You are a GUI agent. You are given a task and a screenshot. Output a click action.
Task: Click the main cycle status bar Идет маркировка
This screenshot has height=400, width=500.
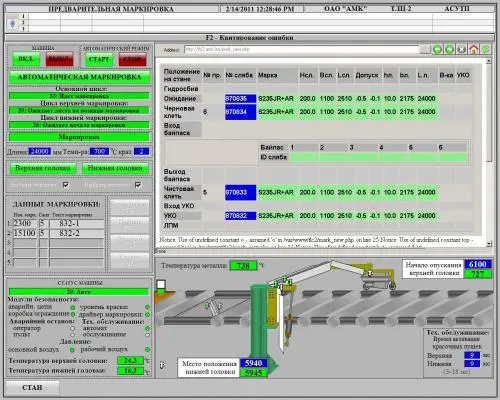click(x=79, y=96)
